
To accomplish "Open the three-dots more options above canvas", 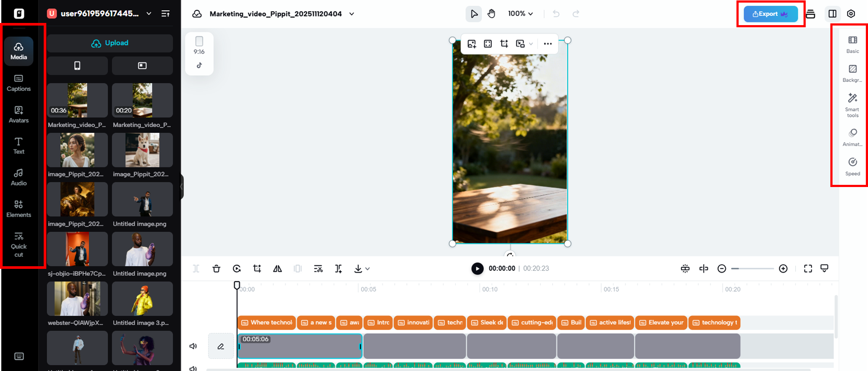I will click(548, 44).
